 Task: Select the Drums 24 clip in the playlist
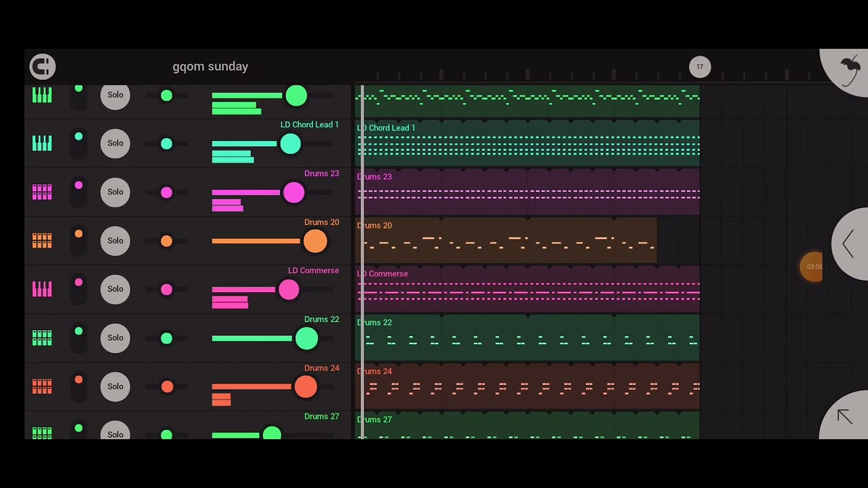[x=527, y=386]
